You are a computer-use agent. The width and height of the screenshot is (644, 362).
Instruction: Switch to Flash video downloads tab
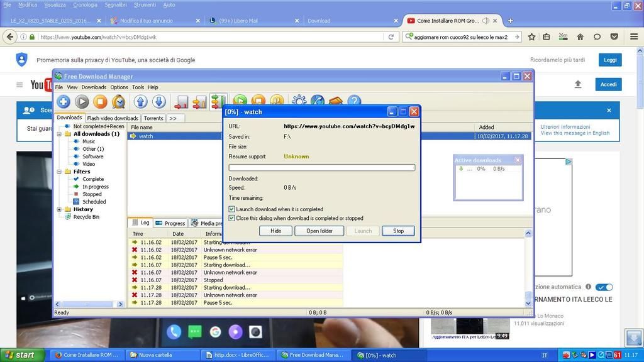[113, 118]
